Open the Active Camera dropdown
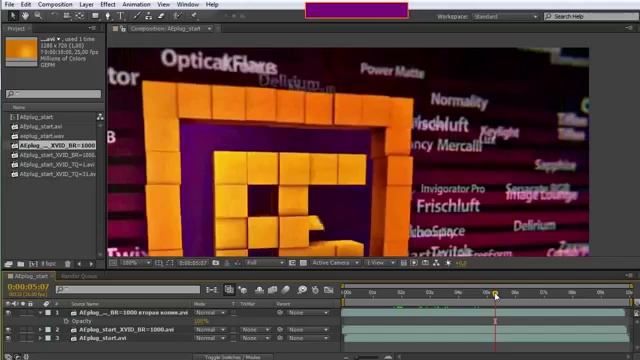 pyautogui.click(x=335, y=263)
